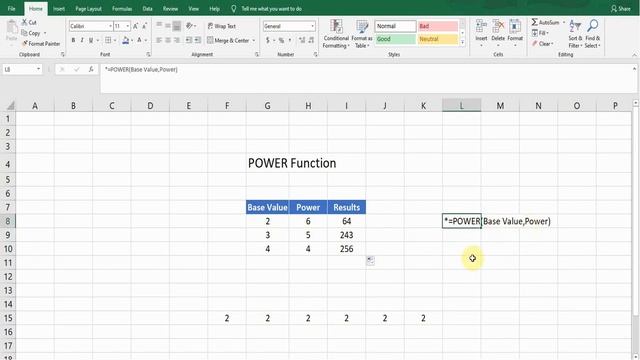Open the Merge & Center dropdown arrow

click(x=253, y=40)
